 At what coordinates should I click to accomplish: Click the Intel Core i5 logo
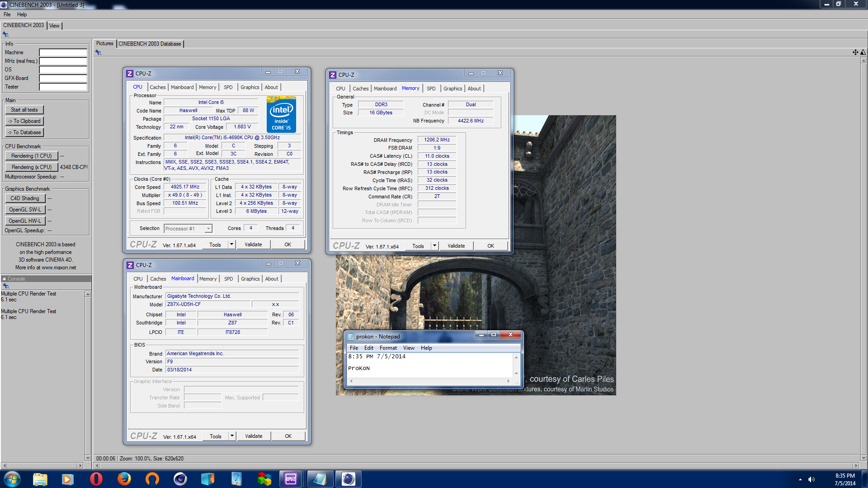(281, 114)
